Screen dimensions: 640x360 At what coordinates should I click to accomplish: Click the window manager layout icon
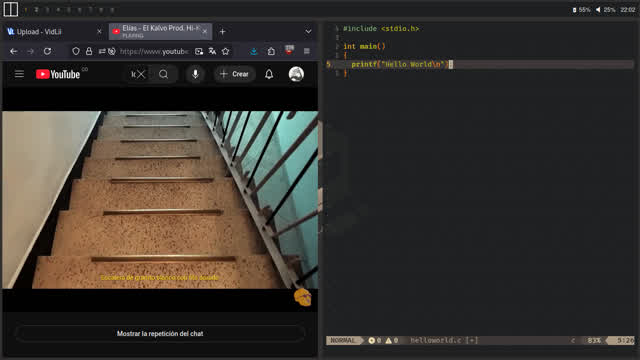click(x=11, y=9)
